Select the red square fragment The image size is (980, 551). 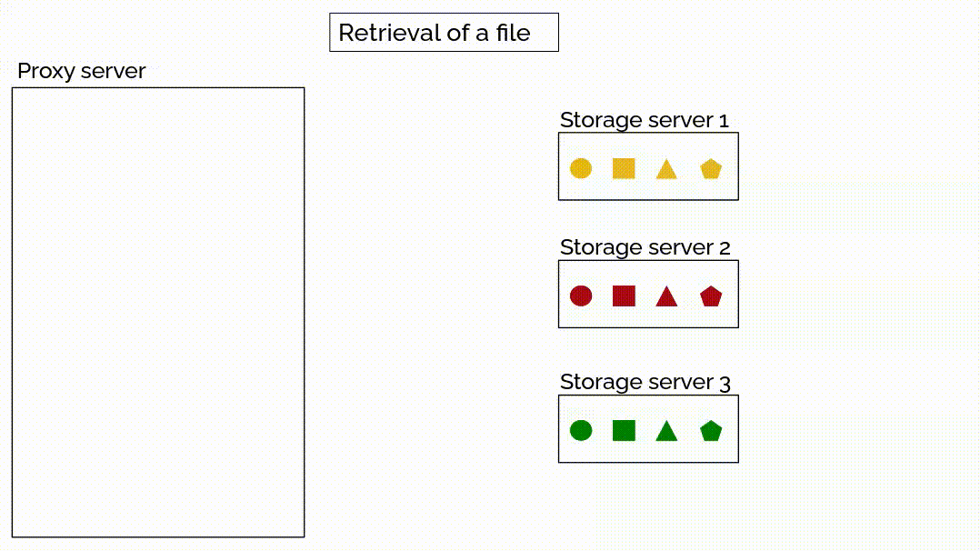pos(624,296)
